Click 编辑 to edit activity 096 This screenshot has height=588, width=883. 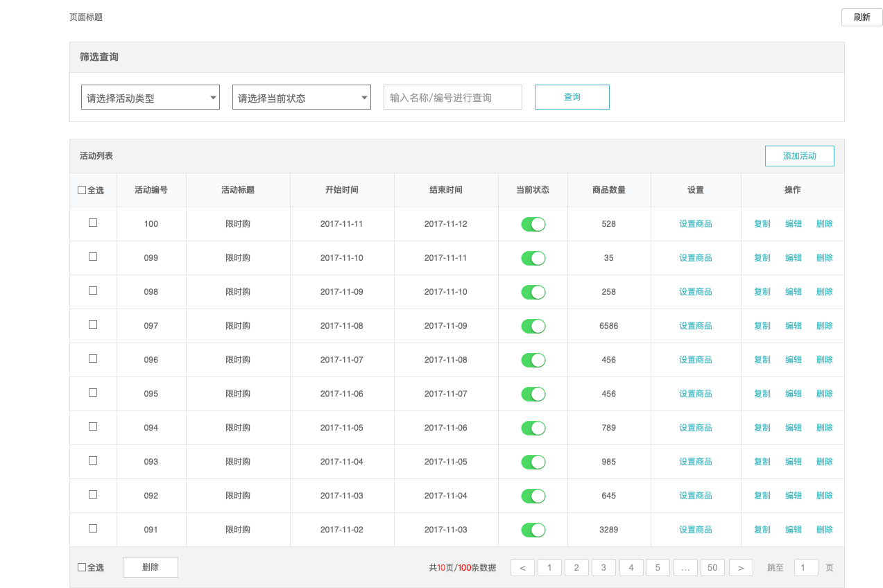793,359
